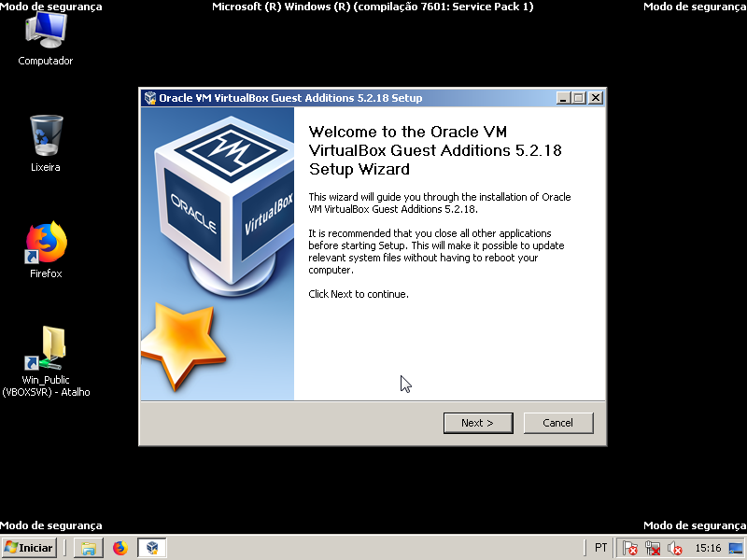Click the PT language indicator
This screenshot has height=560, width=747.
tap(600, 548)
